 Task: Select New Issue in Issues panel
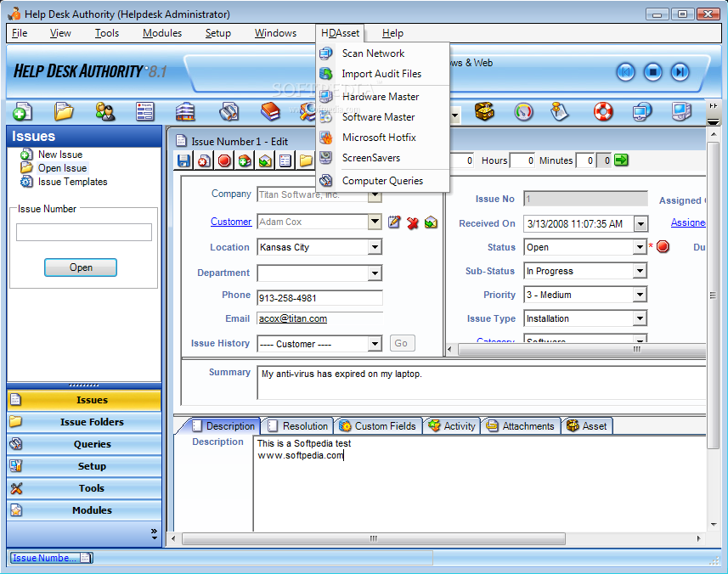click(60, 155)
